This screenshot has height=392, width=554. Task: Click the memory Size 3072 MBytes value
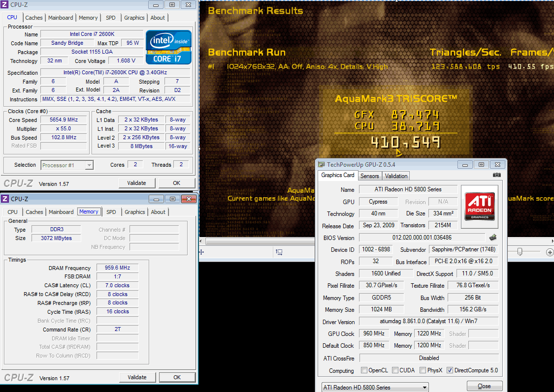coord(56,238)
